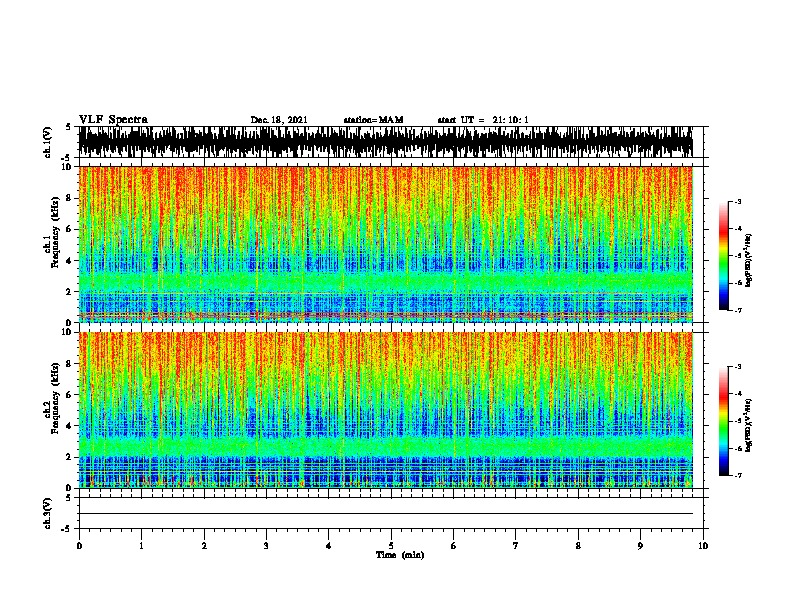The image size is (792, 612).
Task: Click the "-3" label on ch.1 color scale
Action: point(738,201)
